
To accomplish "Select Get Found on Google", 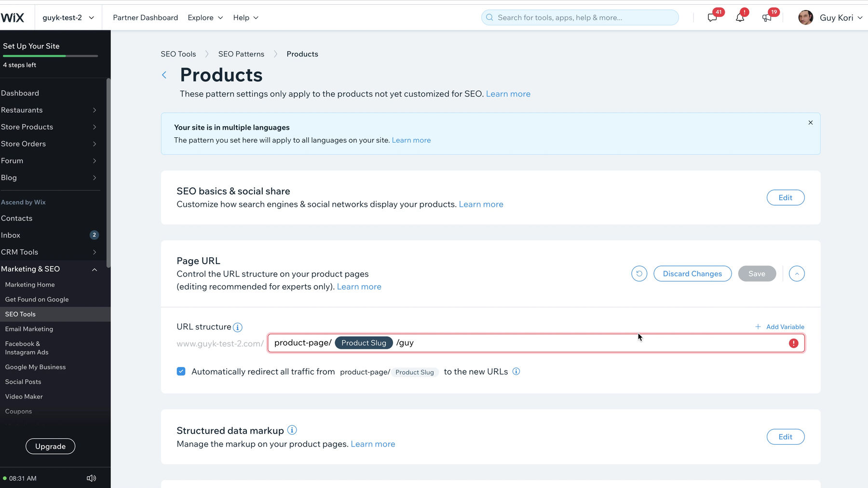I will 37,300.
